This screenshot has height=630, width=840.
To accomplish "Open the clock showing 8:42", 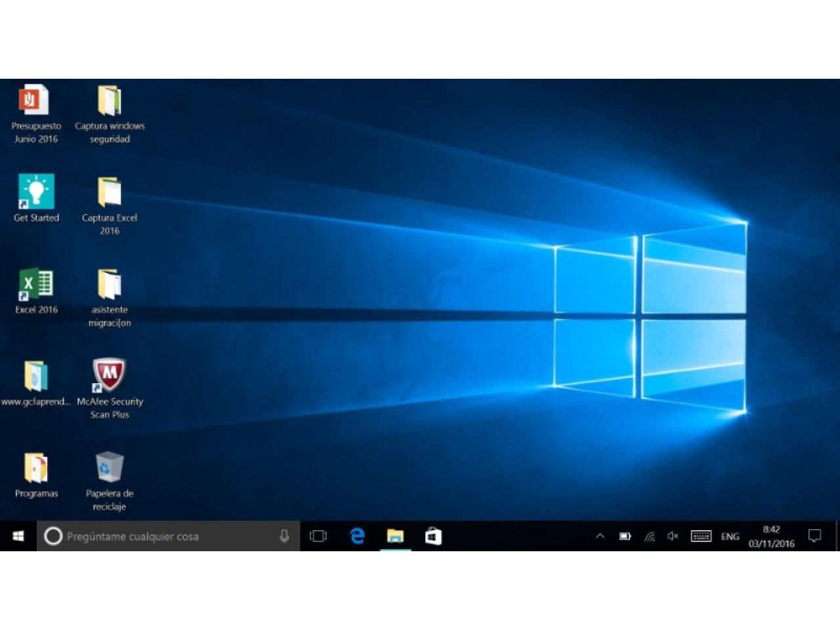I will tap(771, 536).
